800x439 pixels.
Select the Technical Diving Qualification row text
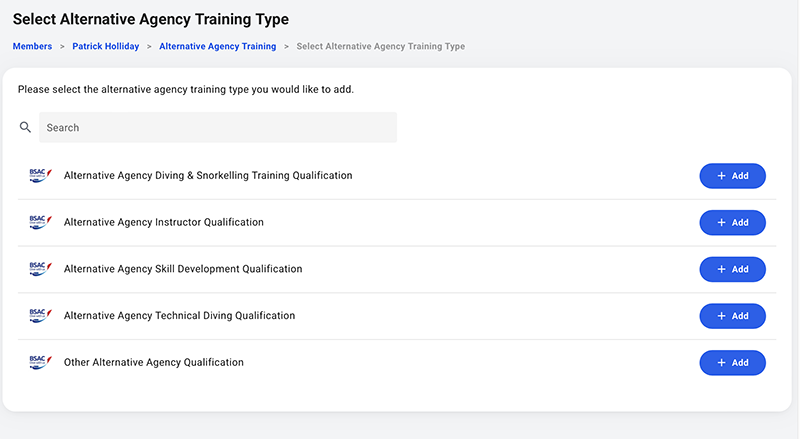(180, 315)
